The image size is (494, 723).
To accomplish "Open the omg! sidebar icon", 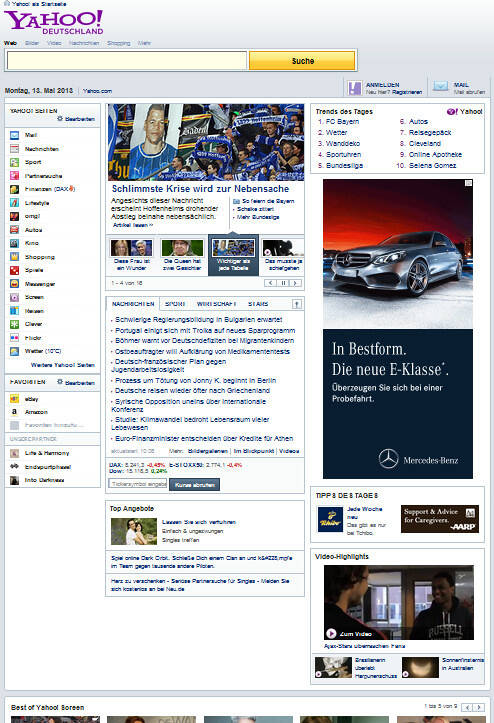I will (14, 216).
